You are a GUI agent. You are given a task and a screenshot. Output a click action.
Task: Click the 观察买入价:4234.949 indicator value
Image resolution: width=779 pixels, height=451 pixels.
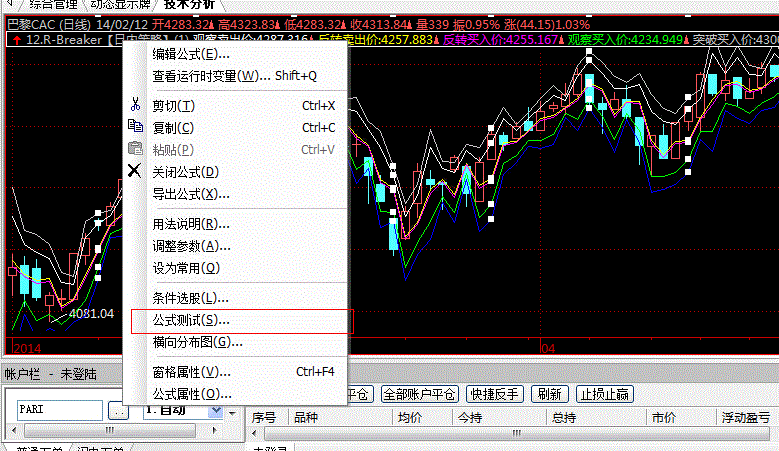point(625,40)
